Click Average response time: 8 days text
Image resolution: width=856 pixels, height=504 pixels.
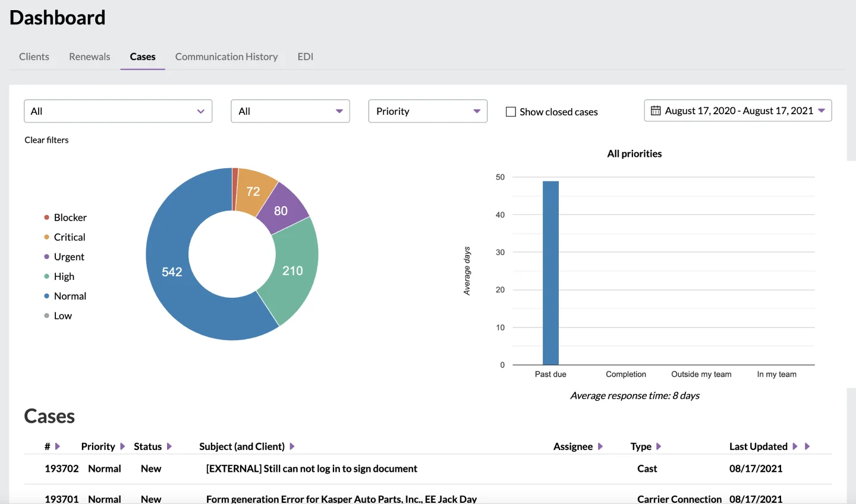tap(635, 395)
